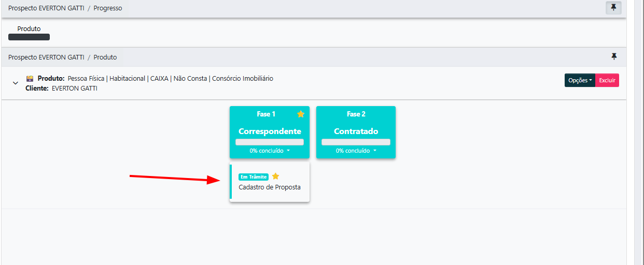Select the Fase 2 Contratado card
This screenshot has width=644, height=265.
(356, 132)
